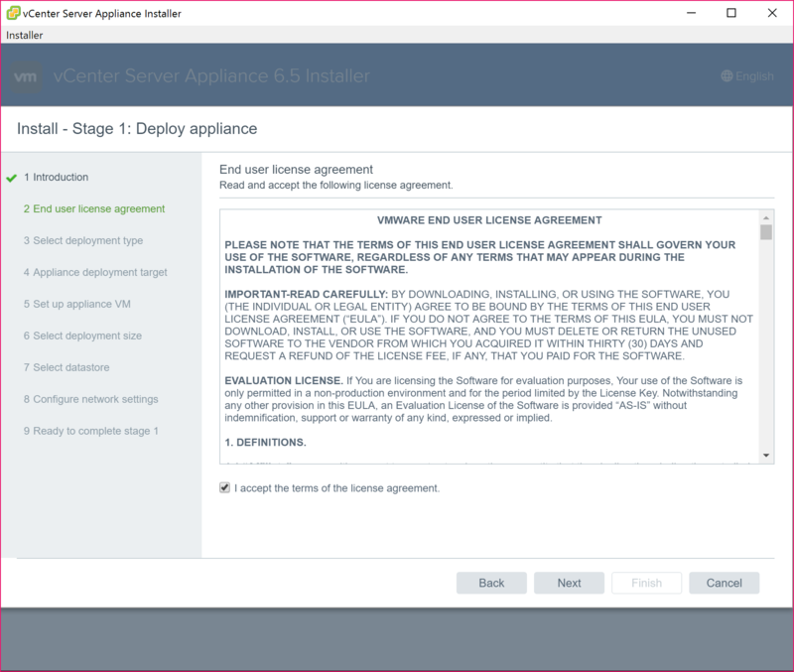Go to step 1 Introduction
The height and width of the screenshot is (672, 794).
(x=57, y=178)
